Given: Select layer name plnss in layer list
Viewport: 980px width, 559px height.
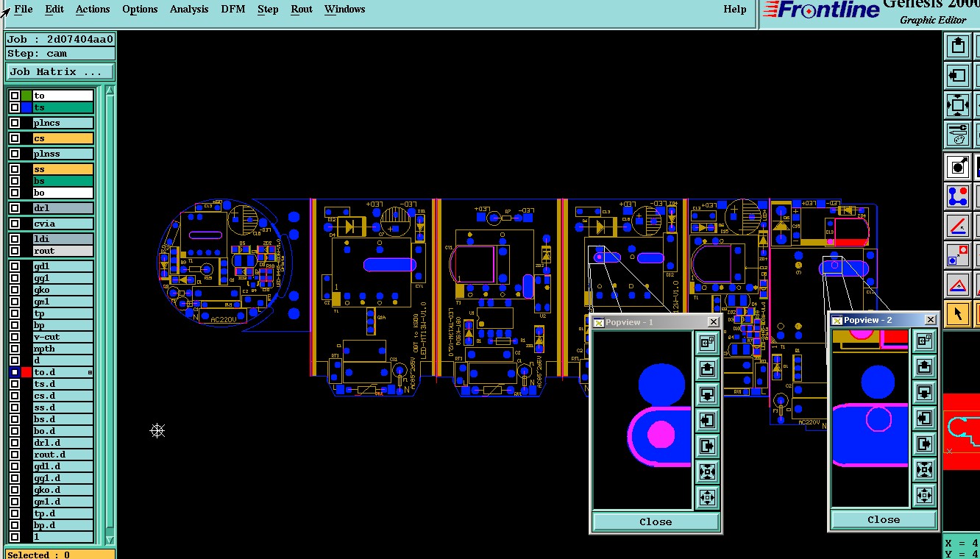Looking at the screenshot, I should tap(63, 154).
